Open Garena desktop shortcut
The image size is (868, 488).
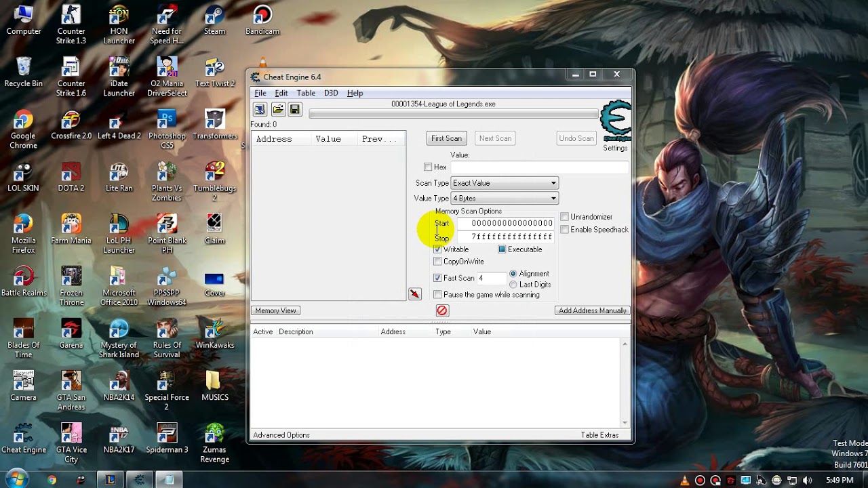tap(71, 333)
